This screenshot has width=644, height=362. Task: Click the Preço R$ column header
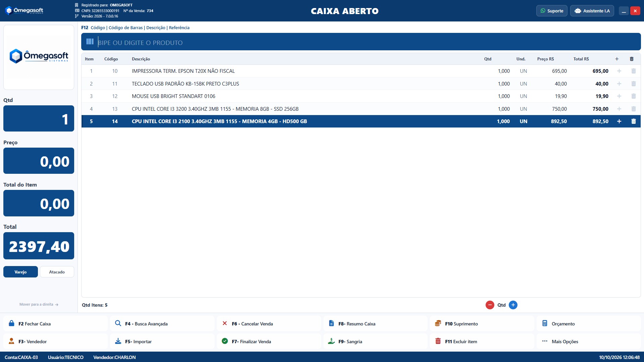[x=546, y=59]
